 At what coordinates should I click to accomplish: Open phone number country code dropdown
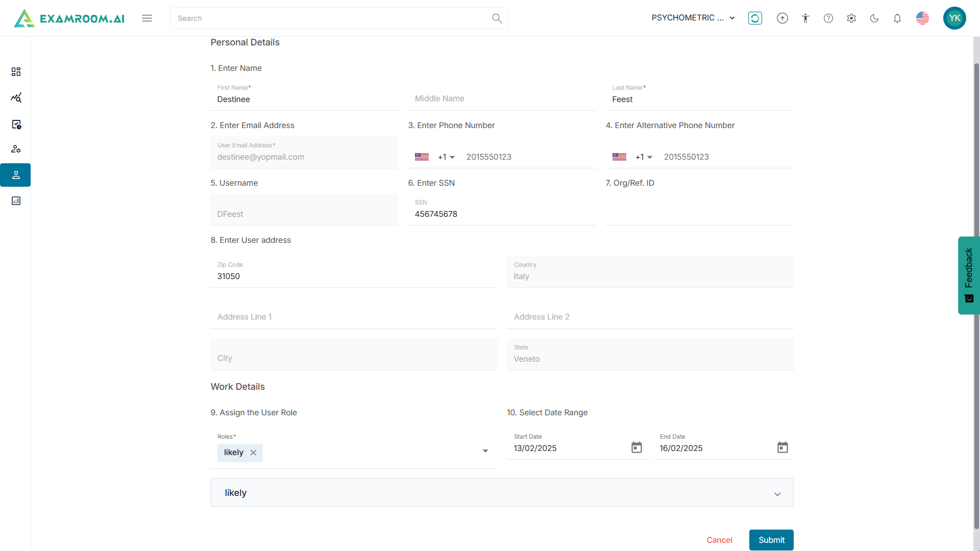coord(446,157)
